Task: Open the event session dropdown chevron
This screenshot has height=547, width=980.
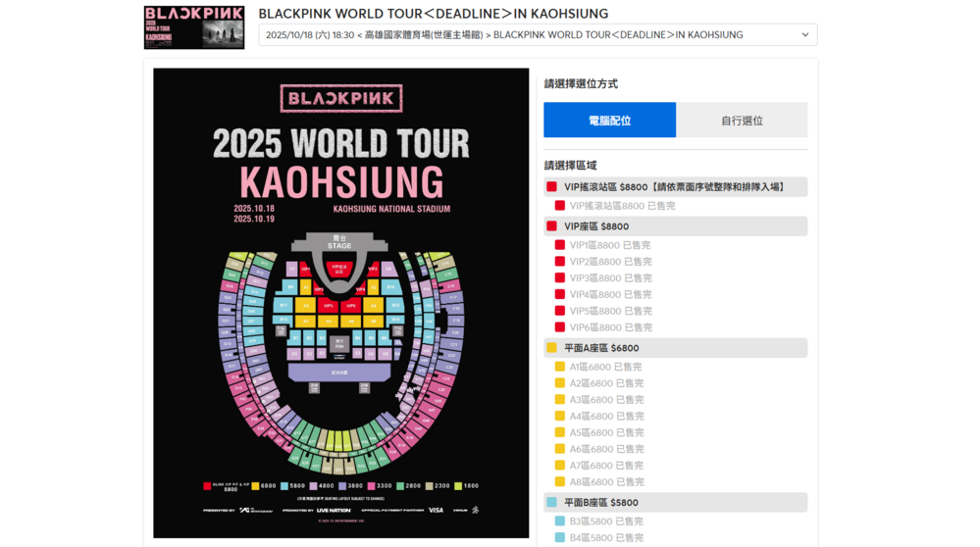Action: tap(805, 35)
